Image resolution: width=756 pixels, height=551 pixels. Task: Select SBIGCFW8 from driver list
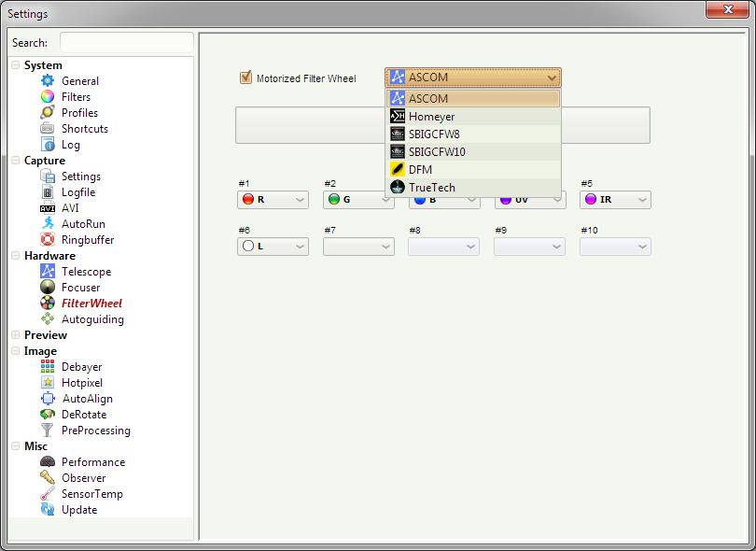coord(473,134)
